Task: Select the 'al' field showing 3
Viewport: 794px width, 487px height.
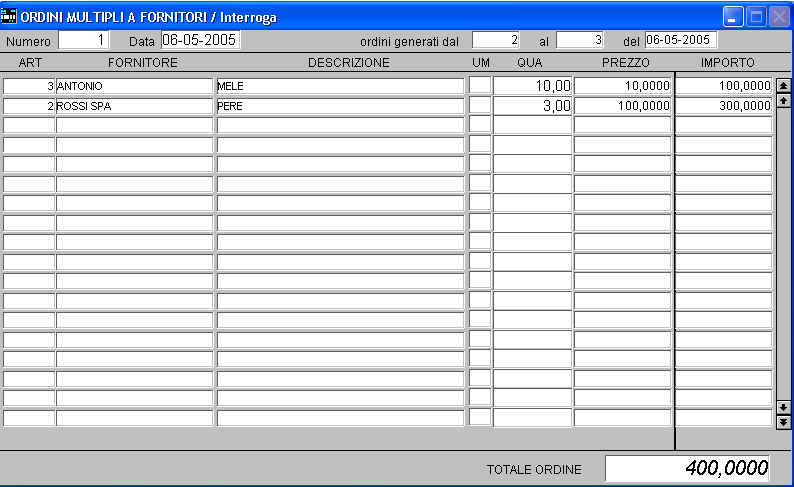Action: pos(580,40)
